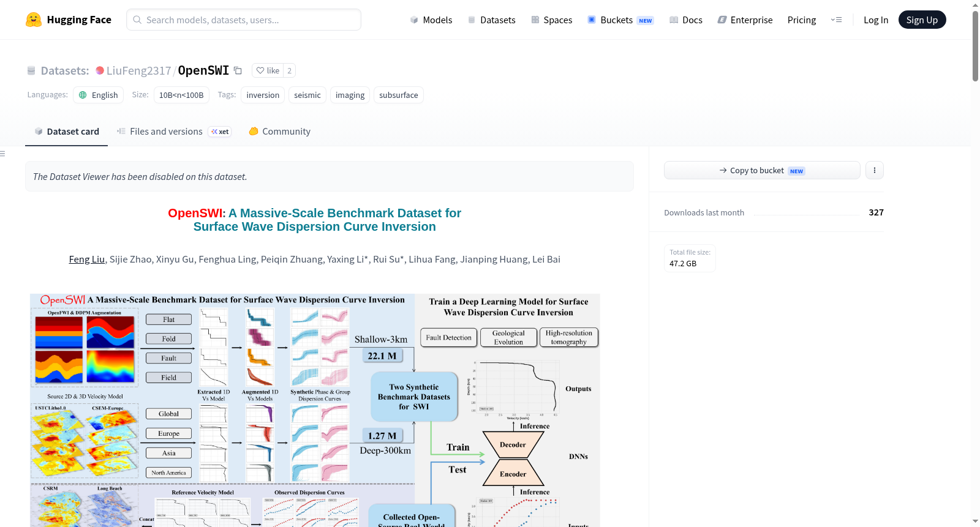Click the Sign Up button

[922, 20]
